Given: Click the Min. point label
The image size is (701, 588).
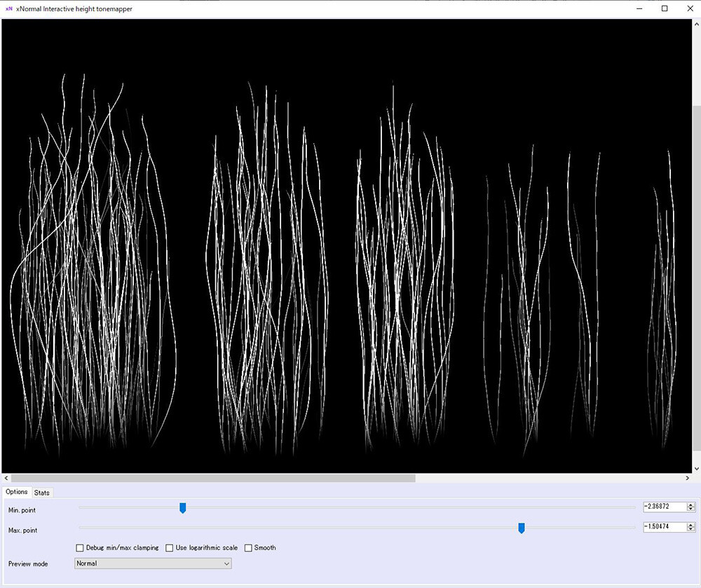Looking at the screenshot, I should [22, 510].
